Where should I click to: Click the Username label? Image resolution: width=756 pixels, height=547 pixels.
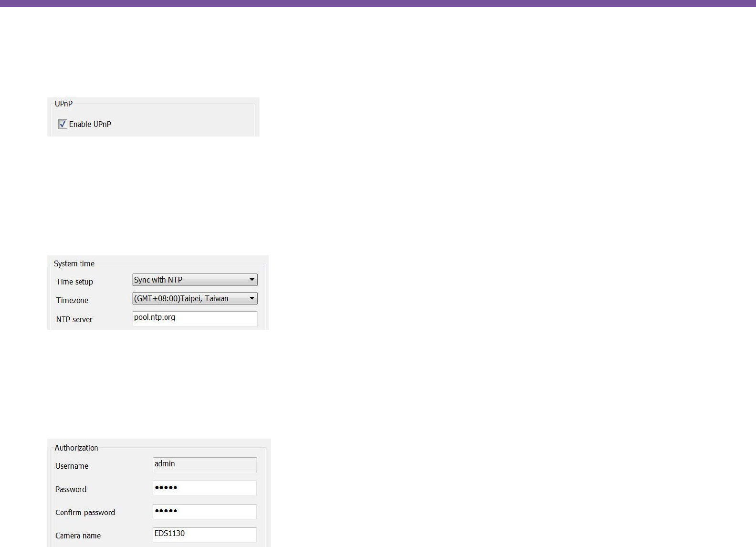72,466
